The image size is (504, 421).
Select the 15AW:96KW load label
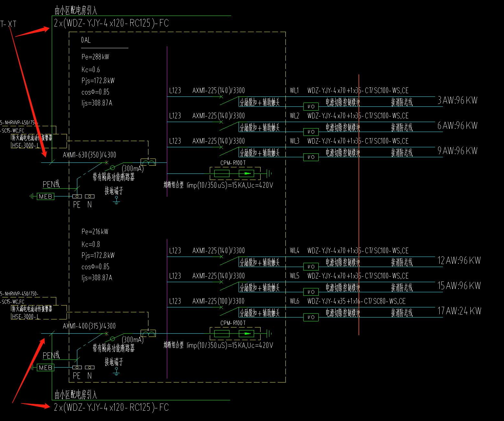[x=459, y=286]
